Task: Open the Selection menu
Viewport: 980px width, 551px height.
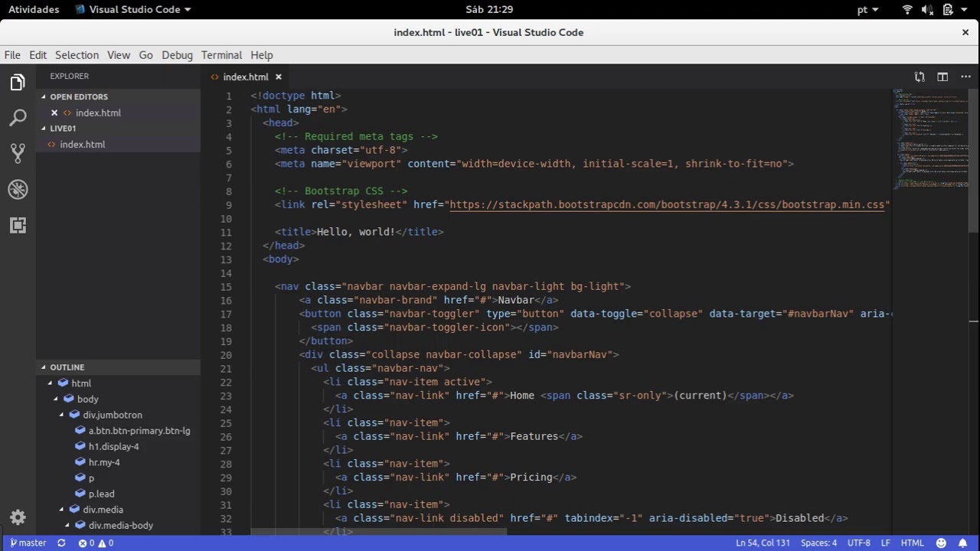Action: coord(77,55)
